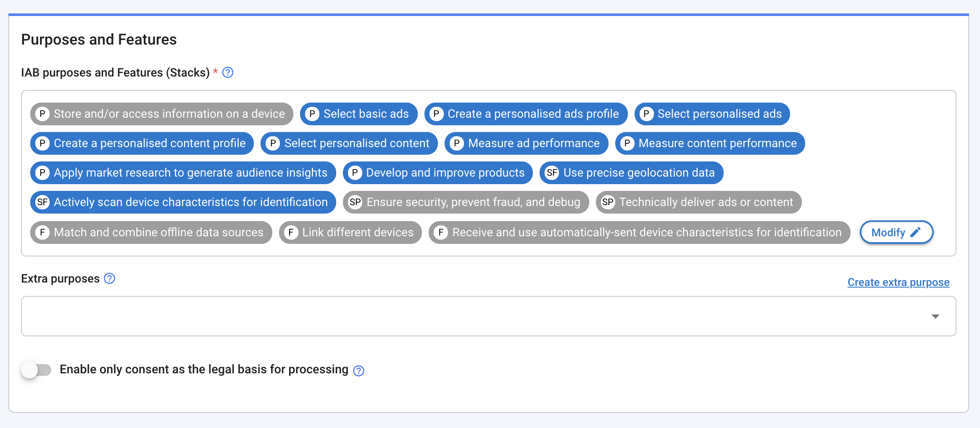Click the Modify button
The width and height of the screenshot is (980, 428).
point(896,232)
